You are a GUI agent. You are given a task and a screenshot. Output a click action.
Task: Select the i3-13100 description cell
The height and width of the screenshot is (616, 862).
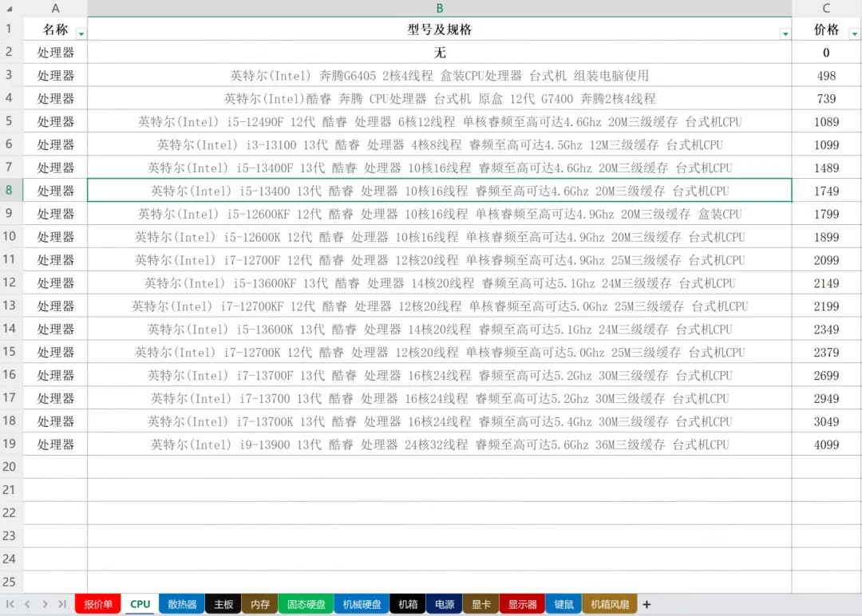pyautogui.click(x=439, y=144)
